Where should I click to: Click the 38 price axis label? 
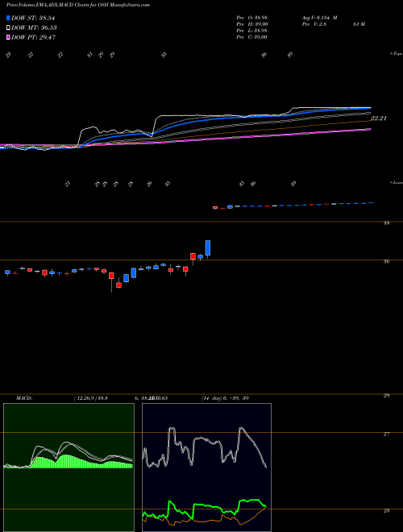point(386,223)
